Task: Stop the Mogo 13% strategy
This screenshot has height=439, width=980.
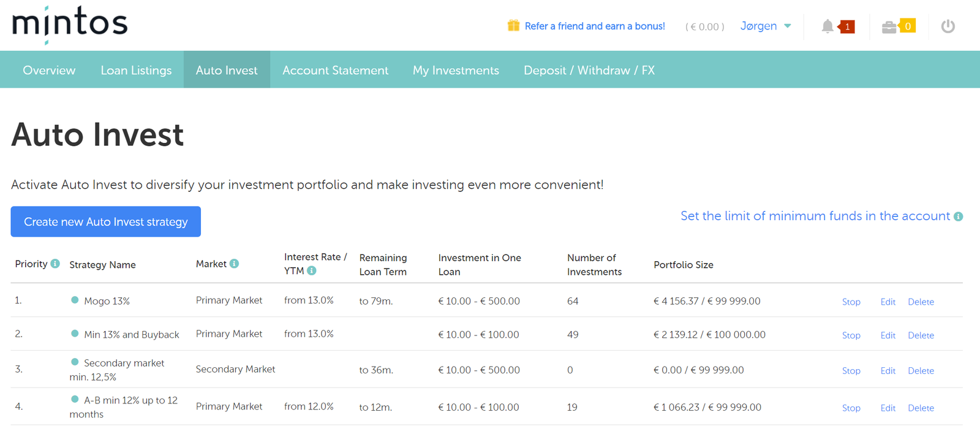Action: point(851,302)
